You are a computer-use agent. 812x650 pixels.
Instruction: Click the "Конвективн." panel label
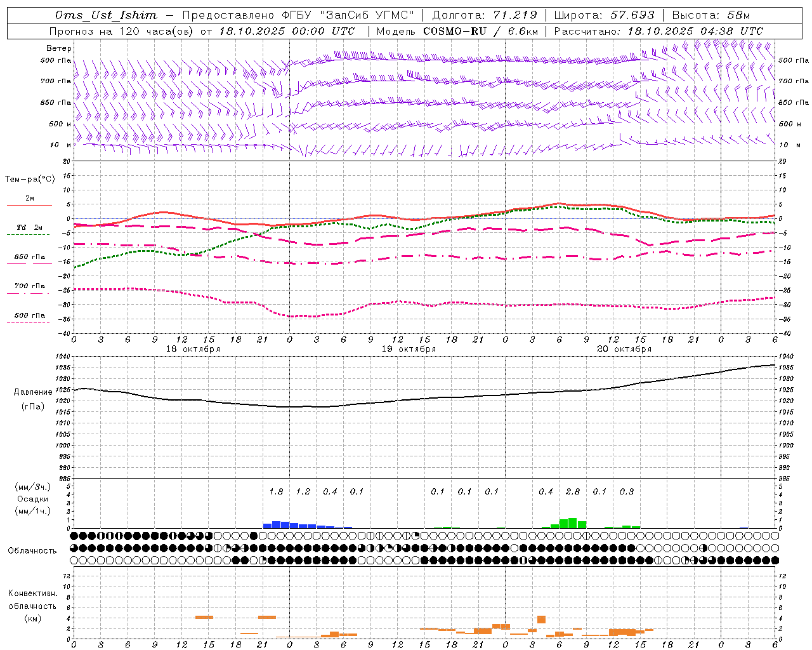click(32, 594)
